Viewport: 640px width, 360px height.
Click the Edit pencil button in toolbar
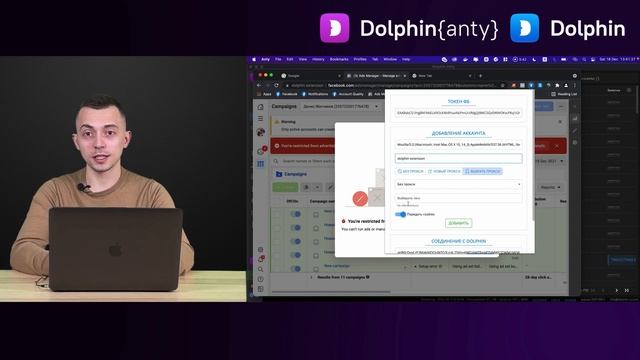click(331, 187)
